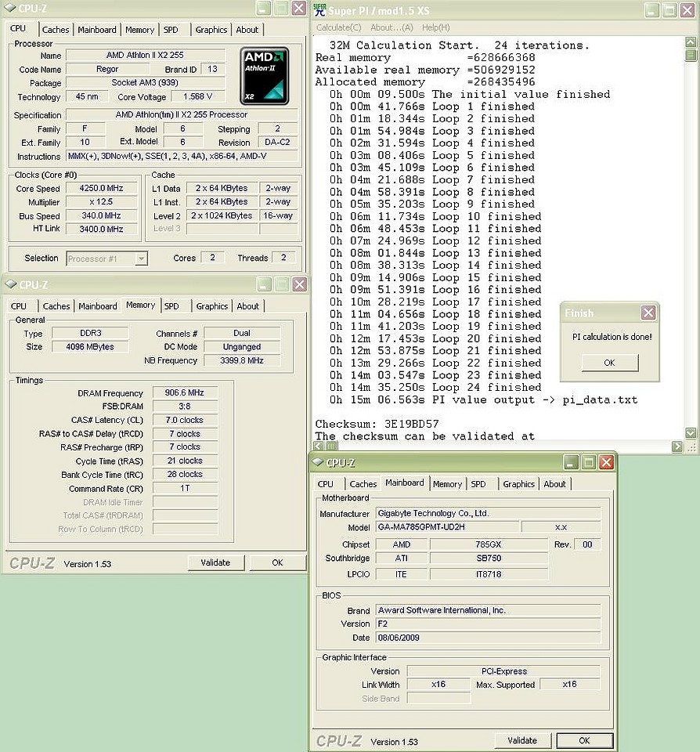Click the Super PI resize grip corner
The image size is (700, 752).
(691, 447)
